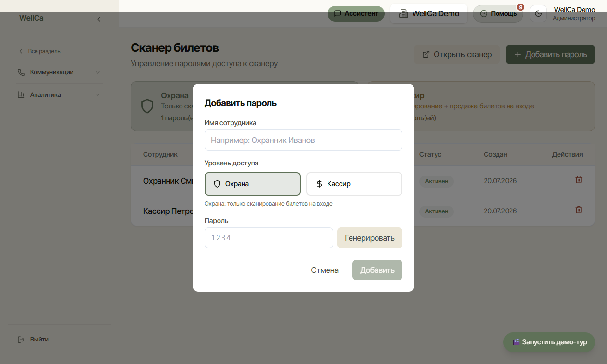Click the Сотрудник column header

coord(160,154)
